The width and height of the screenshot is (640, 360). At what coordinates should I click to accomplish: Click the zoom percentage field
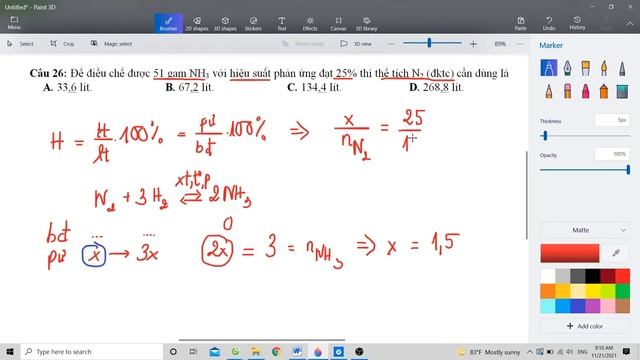click(x=500, y=44)
